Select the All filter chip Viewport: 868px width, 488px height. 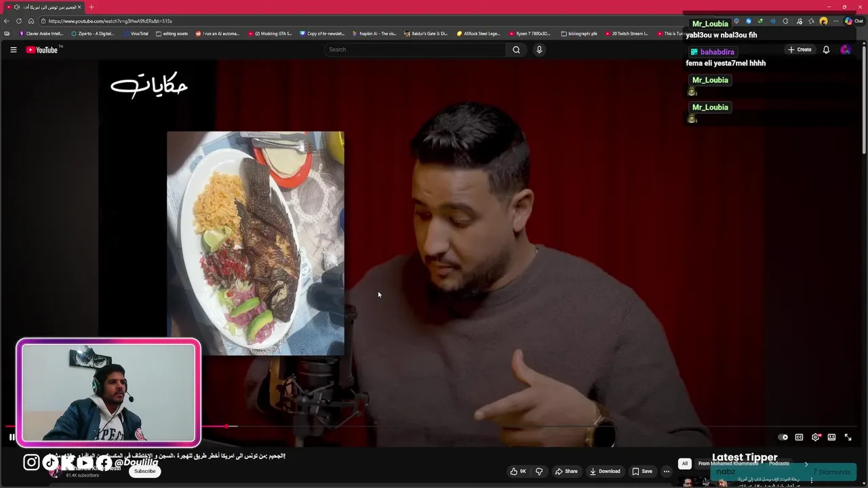tap(685, 464)
